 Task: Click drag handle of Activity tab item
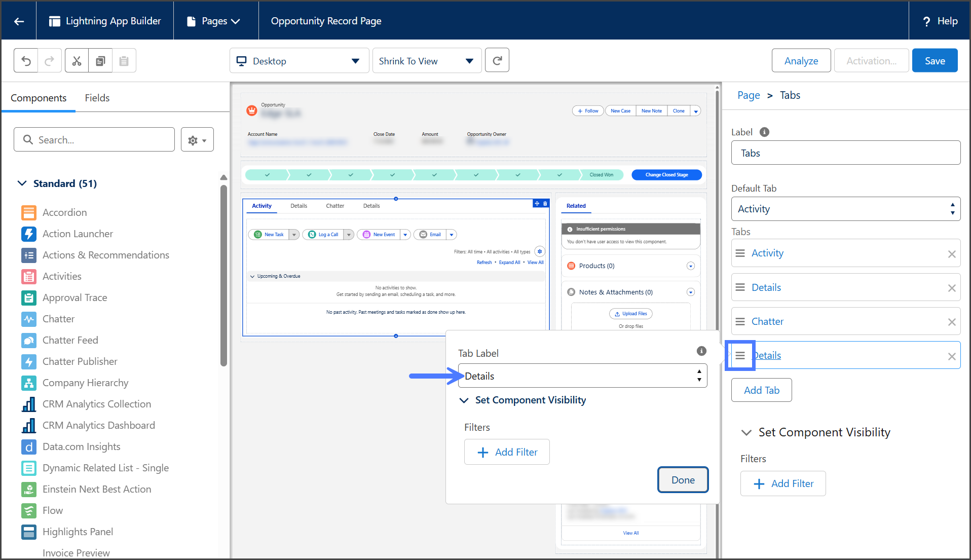[740, 253]
